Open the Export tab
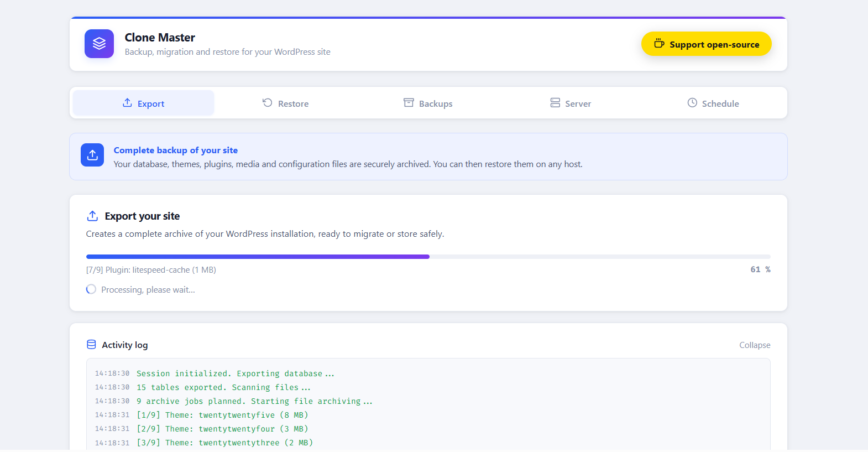The width and height of the screenshot is (868, 452). click(144, 103)
